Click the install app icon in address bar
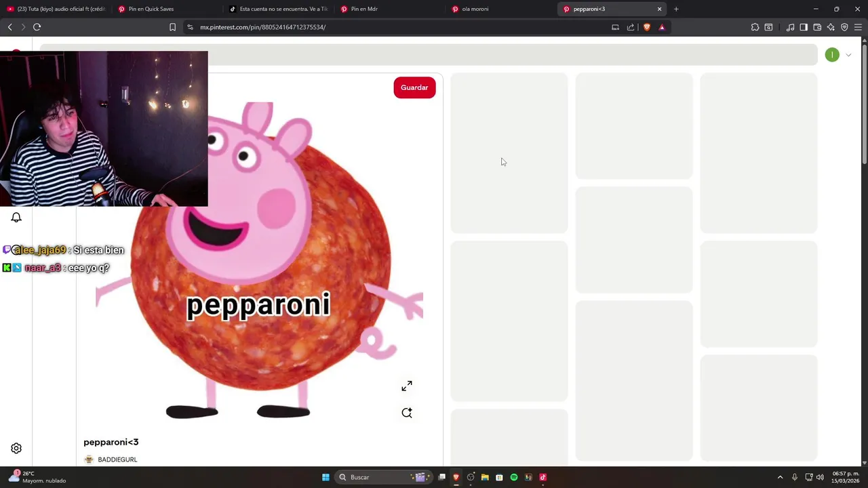This screenshot has height=488, width=868. (x=615, y=27)
